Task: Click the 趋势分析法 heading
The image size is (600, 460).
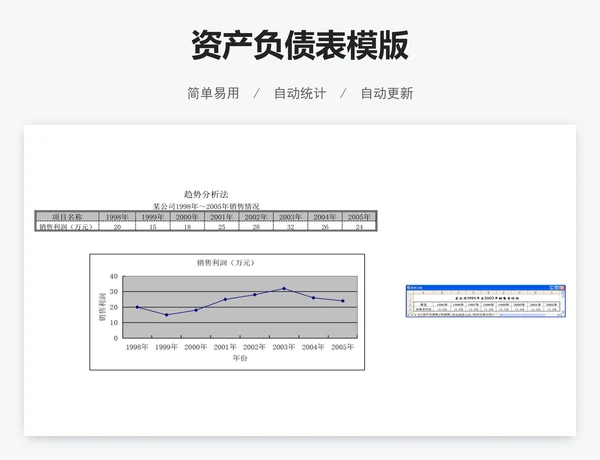Action: coord(206,194)
